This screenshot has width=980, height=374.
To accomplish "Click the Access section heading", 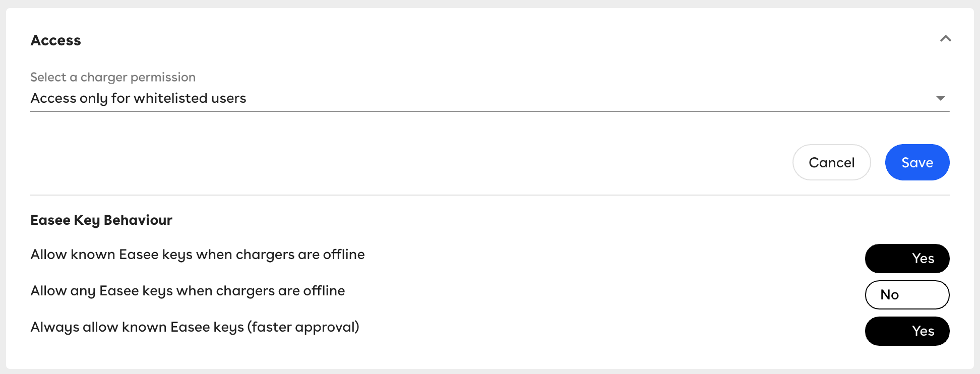I will coord(56,40).
